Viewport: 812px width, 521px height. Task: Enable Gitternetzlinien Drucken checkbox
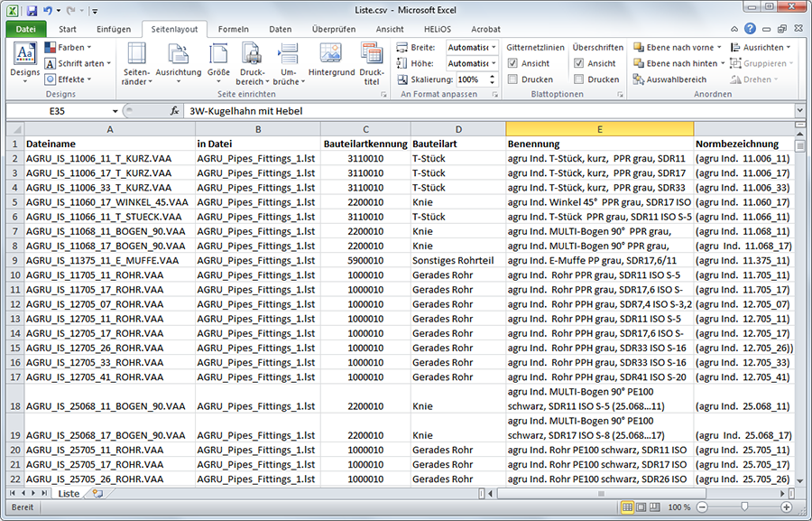[x=512, y=79]
